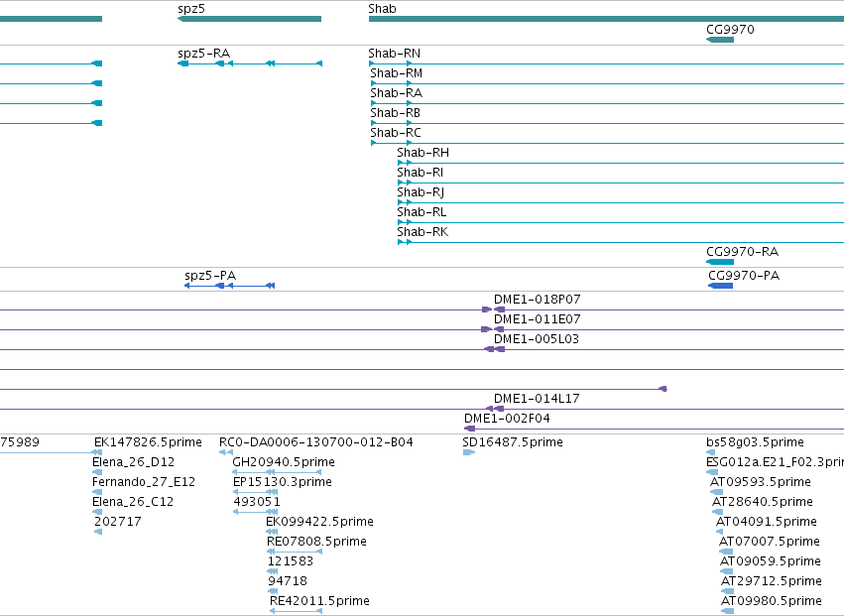
Task: Select the DME1-014L17 feature
Action: click(537, 399)
